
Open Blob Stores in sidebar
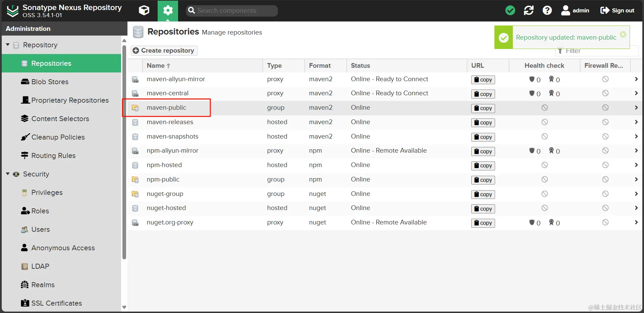pyautogui.click(x=50, y=82)
